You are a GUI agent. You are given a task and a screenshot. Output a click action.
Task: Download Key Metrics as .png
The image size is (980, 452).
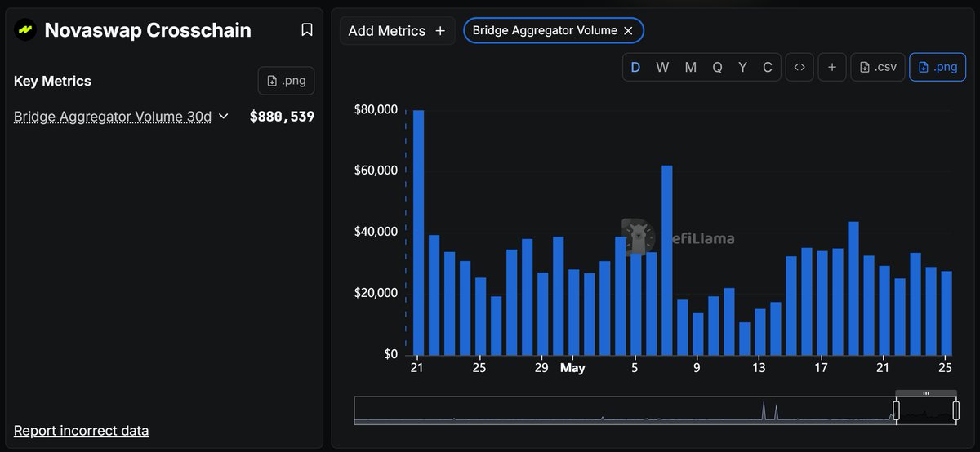(286, 81)
